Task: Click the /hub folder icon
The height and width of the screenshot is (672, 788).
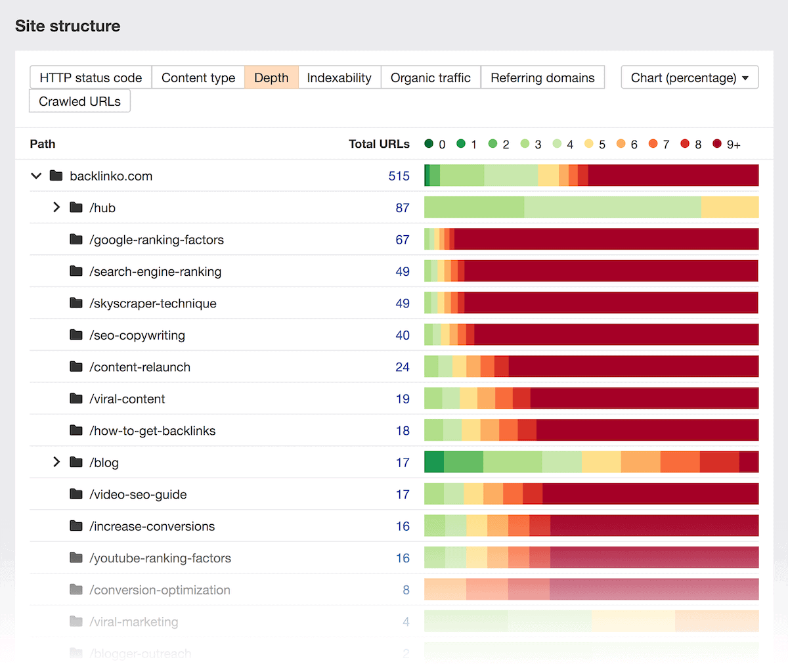Action: point(76,208)
